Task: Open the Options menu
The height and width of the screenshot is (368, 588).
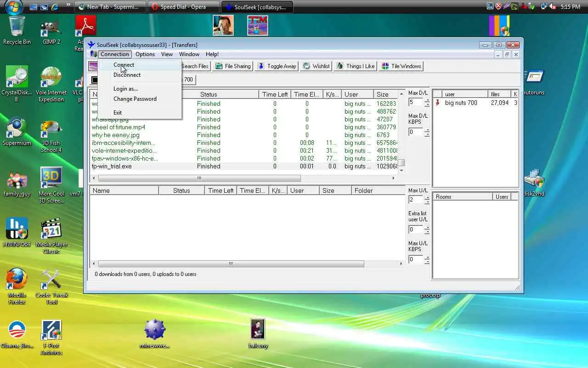Action: (x=145, y=54)
